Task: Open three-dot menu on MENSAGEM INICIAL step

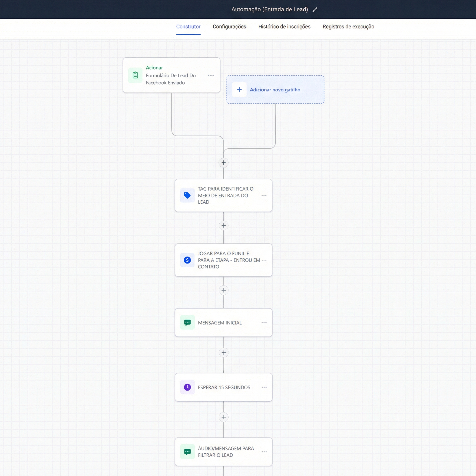Action: (x=264, y=323)
